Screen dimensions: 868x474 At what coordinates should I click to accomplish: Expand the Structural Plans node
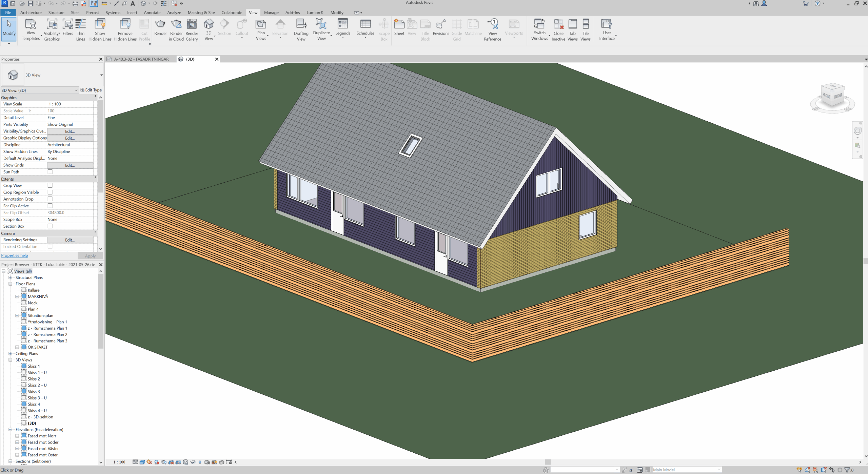[x=11, y=277]
